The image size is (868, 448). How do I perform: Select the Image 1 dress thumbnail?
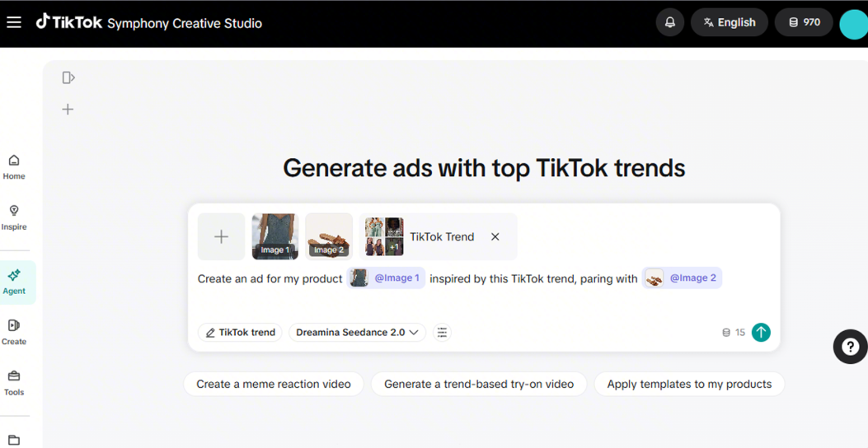pyautogui.click(x=275, y=236)
